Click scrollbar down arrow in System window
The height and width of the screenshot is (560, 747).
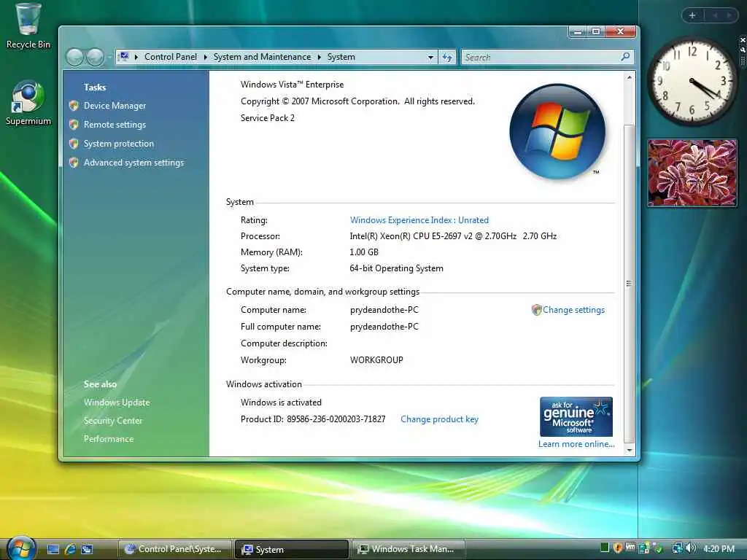(x=630, y=450)
